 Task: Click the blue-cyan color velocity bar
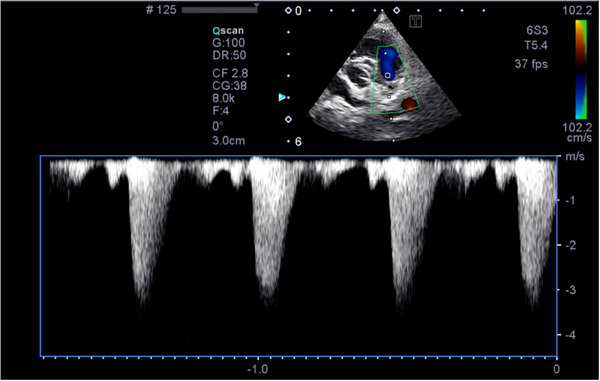(x=581, y=96)
